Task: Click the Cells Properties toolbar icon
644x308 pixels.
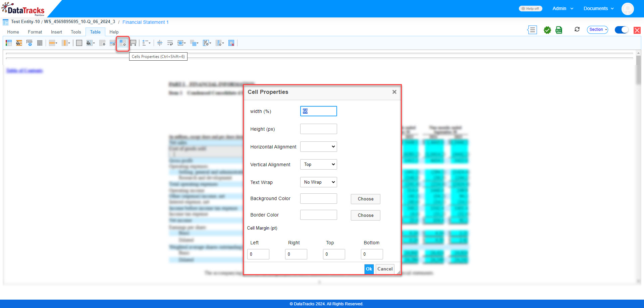Action: pyautogui.click(x=123, y=43)
